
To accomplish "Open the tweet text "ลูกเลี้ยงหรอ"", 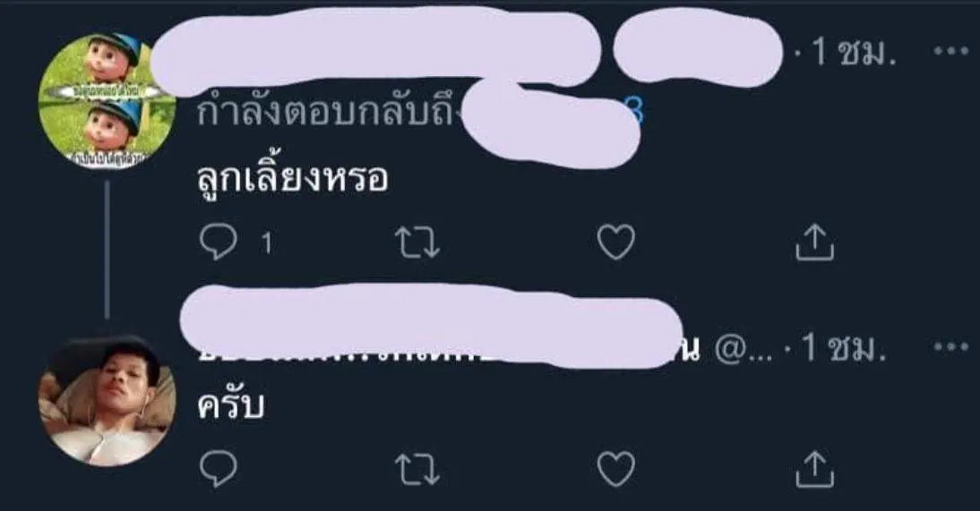I will [x=293, y=179].
